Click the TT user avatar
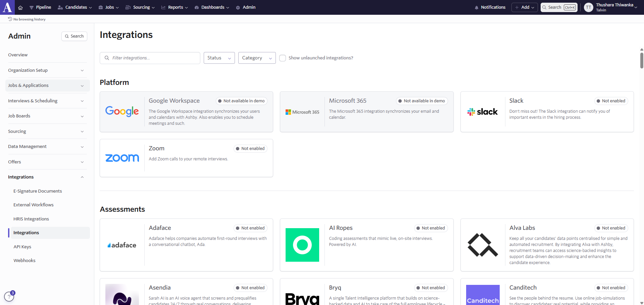This screenshot has height=305, width=644. (589, 7)
